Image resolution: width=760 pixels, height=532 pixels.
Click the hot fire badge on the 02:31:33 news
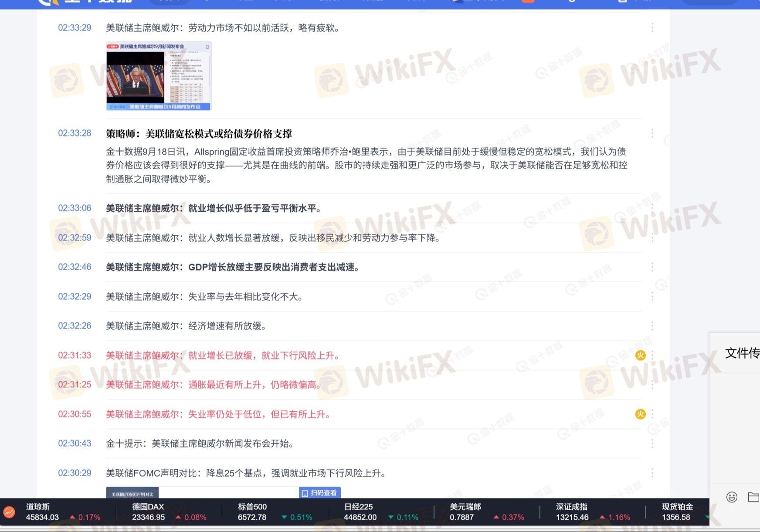pyautogui.click(x=640, y=356)
